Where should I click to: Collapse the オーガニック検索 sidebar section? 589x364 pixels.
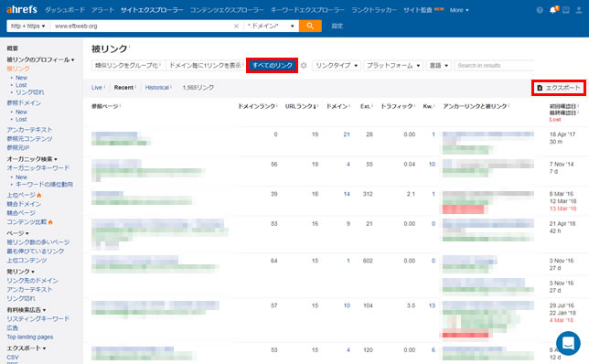[32, 159]
